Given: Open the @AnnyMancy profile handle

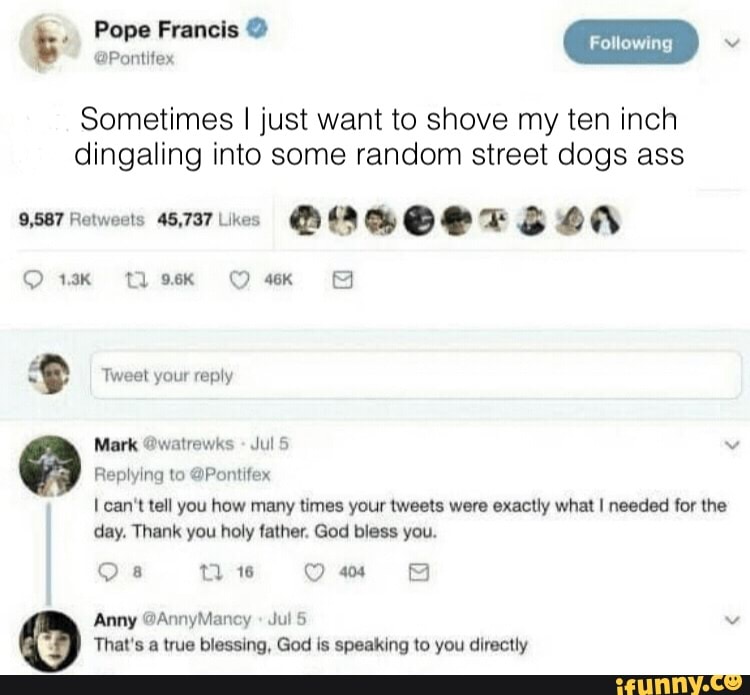Looking at the screenshot, I should [197, 619].
